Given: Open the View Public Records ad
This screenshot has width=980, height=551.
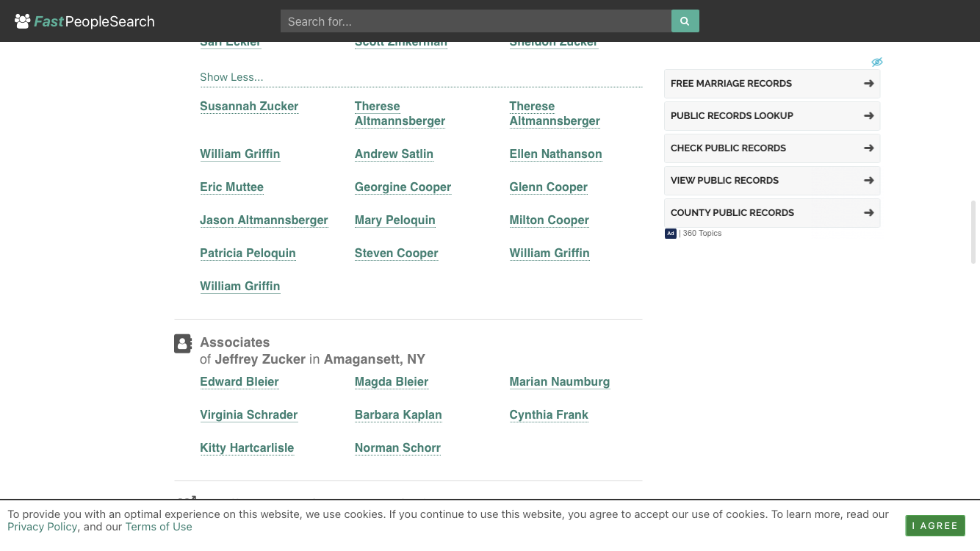Looking at the screenshot, I should (x=772, y=181).
